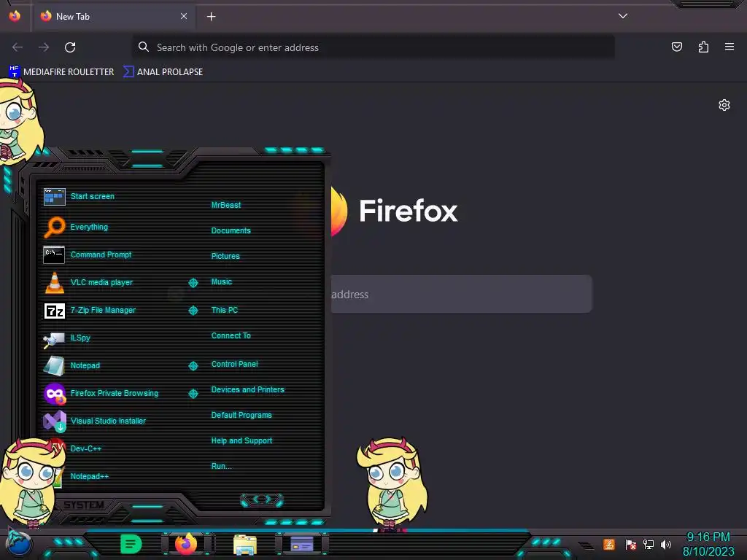
Task: Go back with the Firefox arrow
Action: tap(18, 47)
